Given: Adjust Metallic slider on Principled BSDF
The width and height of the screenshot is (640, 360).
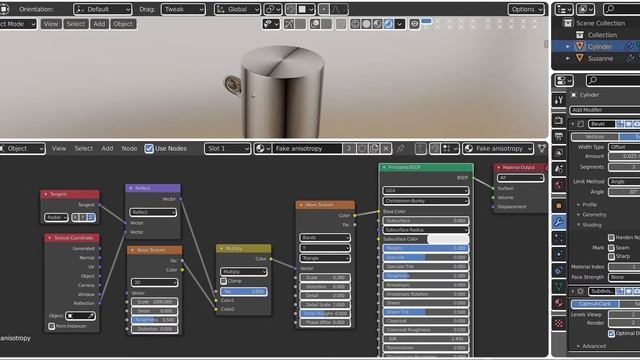Looking at the screenshot, I should (x=425, y=248).
